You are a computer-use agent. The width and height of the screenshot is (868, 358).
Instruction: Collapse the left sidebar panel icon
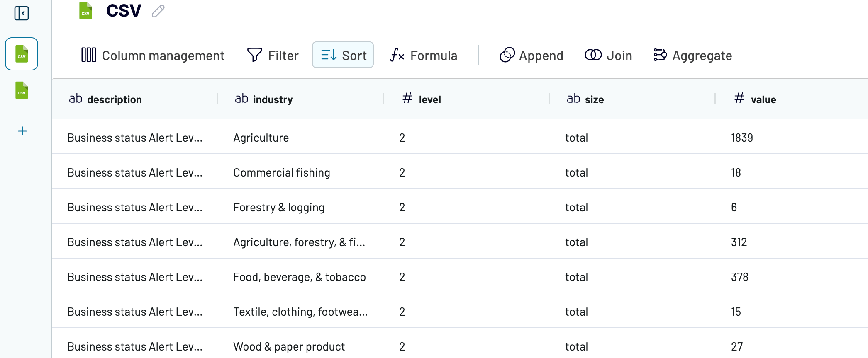pos(22,13)
